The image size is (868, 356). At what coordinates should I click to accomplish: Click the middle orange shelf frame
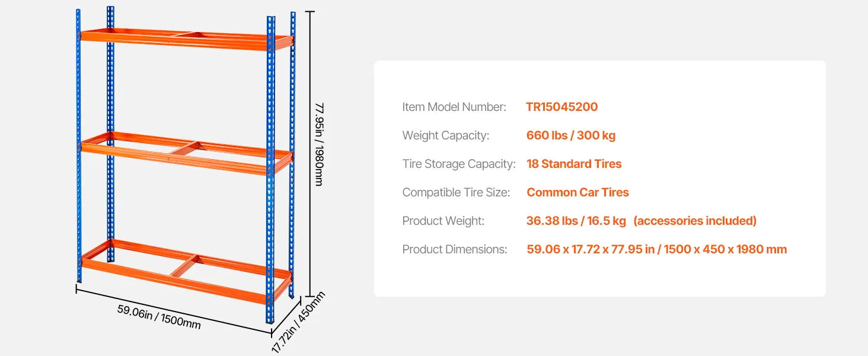[x=178, y=152]
